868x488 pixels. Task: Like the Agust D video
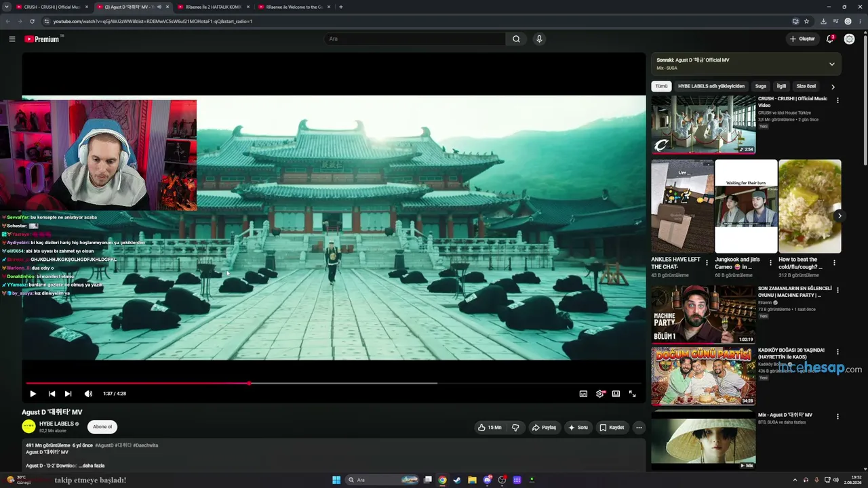pyautogui.click(x=490, y=428)
